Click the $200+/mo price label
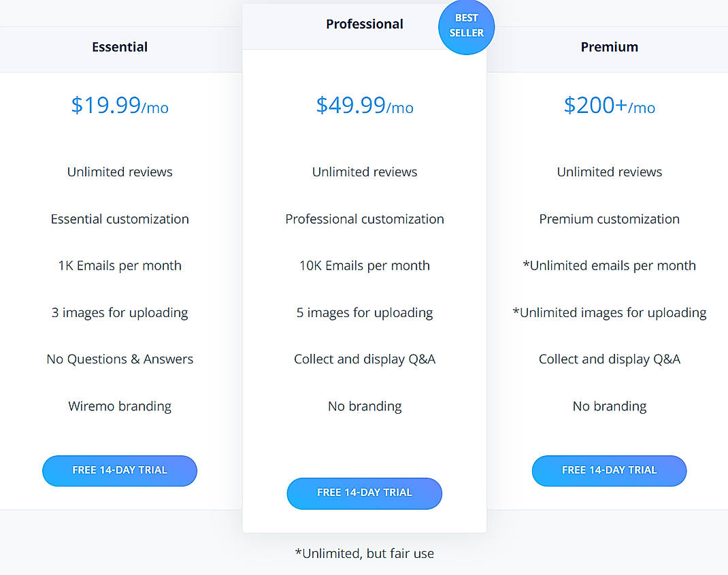This screenshot has height=575, width=728. click(x=609, y=107)
